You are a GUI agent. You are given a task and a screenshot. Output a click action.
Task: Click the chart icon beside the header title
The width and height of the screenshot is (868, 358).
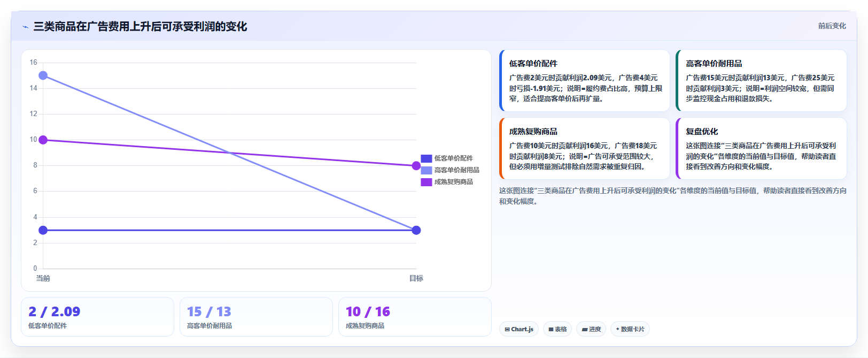[25, 27]
